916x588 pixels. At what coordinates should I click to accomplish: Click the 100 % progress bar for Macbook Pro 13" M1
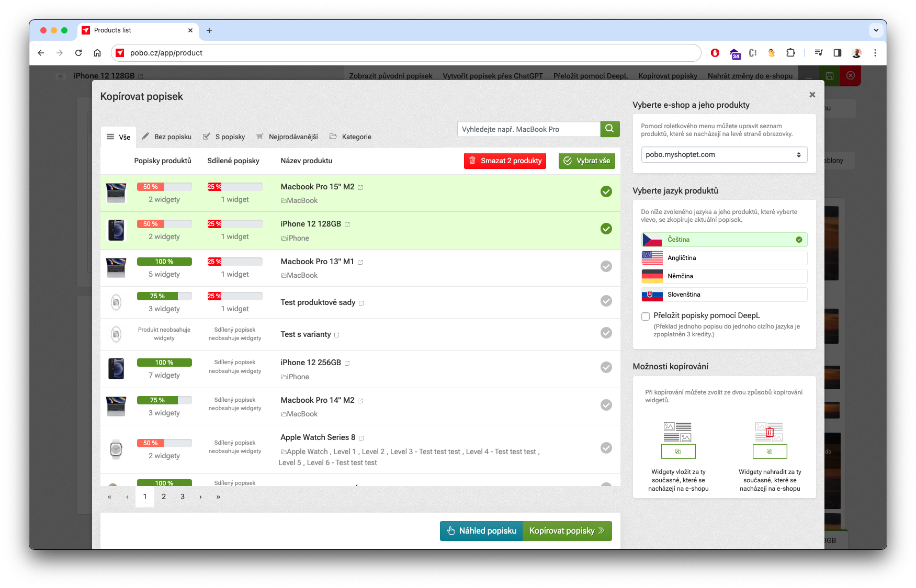(164, 262)
